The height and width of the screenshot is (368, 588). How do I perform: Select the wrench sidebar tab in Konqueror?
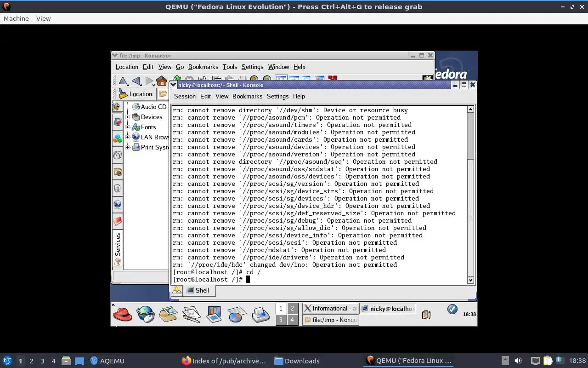117,106
